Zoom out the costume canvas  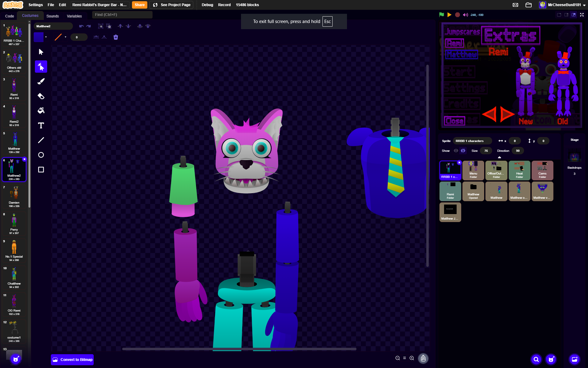[398, 358]
